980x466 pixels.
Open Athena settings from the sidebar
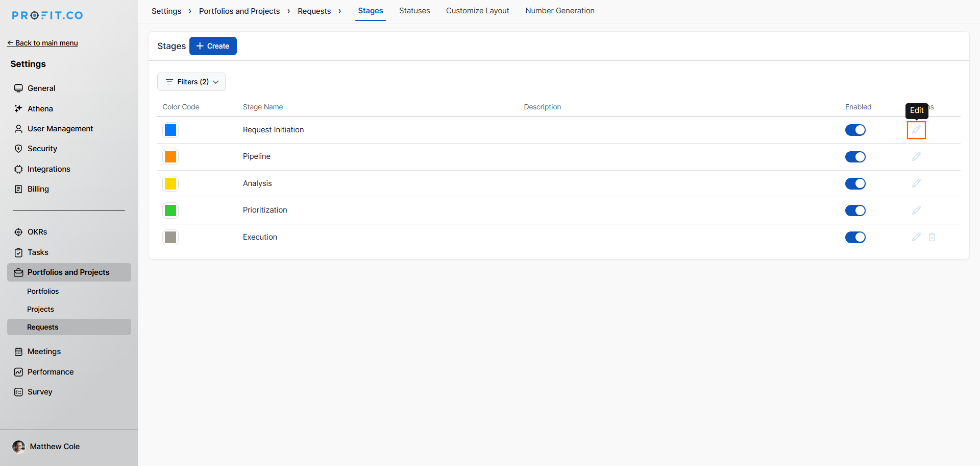40,109
